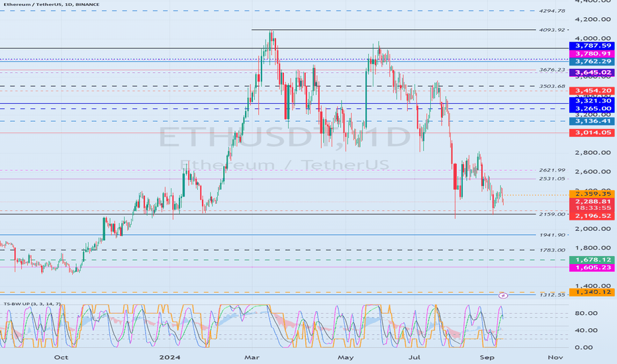Click the purple lightning event icon near 1312.55
Viewport: 617px width, 364px height.
pyautogui.click(x=503, y=296)
